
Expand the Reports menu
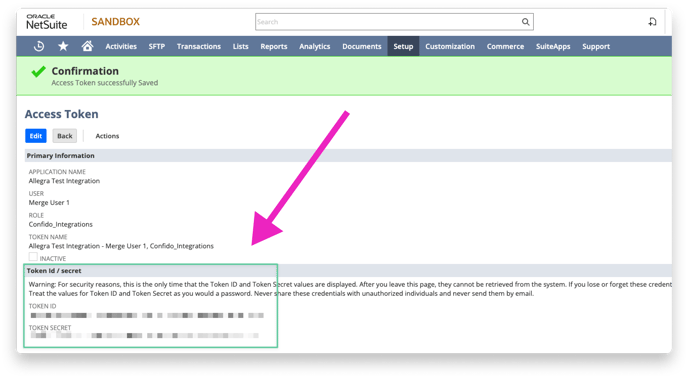(x=274, y=46)
